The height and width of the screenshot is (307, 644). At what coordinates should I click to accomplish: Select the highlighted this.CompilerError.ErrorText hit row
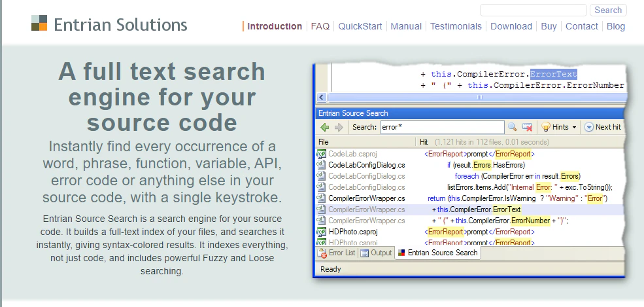[x=471, y=209]
